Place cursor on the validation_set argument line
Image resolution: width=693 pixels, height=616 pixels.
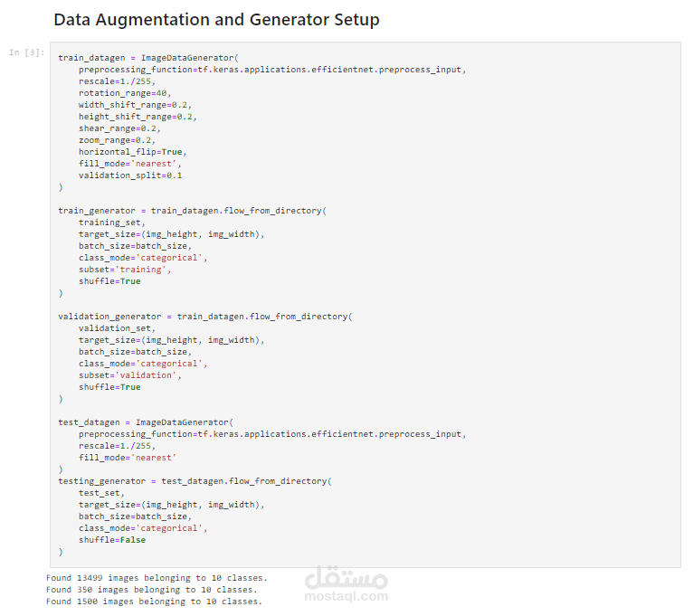[x=116, y=328]
